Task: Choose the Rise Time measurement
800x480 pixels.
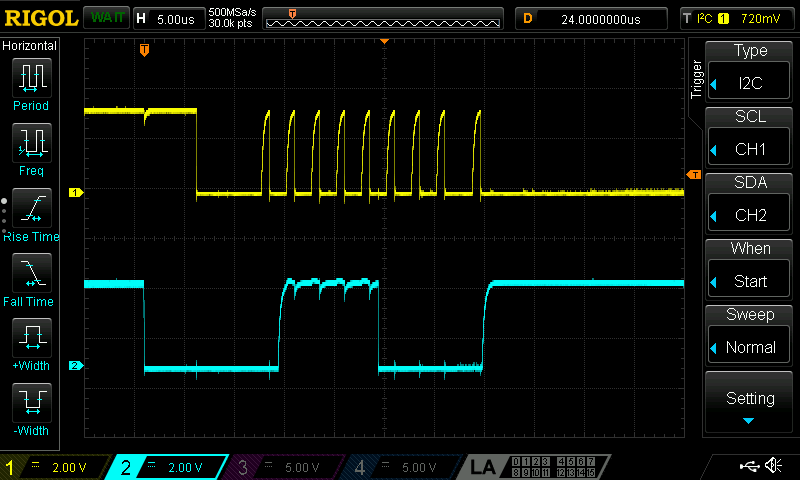Action: tap(31, 214)
